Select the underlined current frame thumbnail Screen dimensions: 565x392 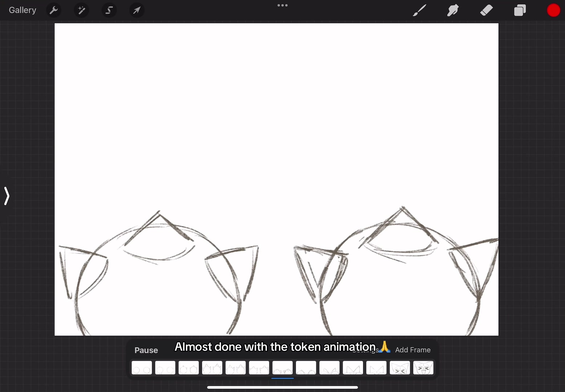pyautogui.click(x=282, y=368)
